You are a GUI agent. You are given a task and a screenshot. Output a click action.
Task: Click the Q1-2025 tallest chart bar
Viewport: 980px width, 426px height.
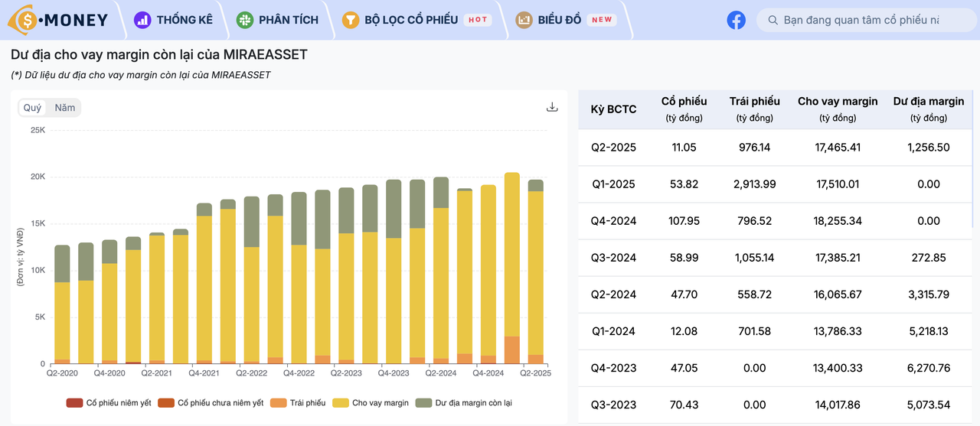pos(512,268)
